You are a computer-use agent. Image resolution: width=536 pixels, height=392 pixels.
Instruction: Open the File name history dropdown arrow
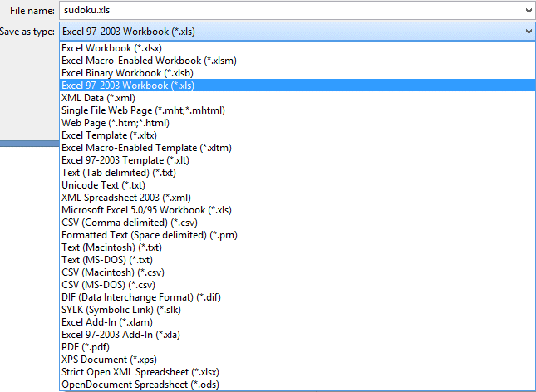529,11
